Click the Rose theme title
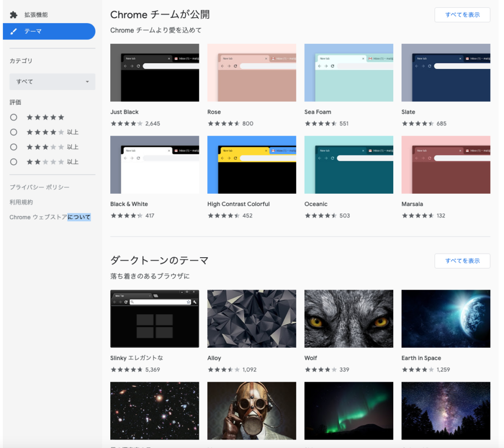 [x=214, y=112]
